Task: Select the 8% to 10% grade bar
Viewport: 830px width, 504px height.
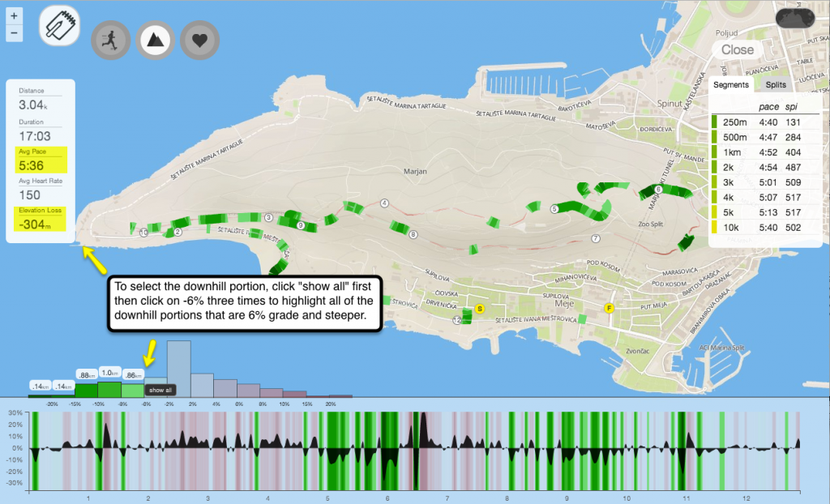Action: pos(272,393)
